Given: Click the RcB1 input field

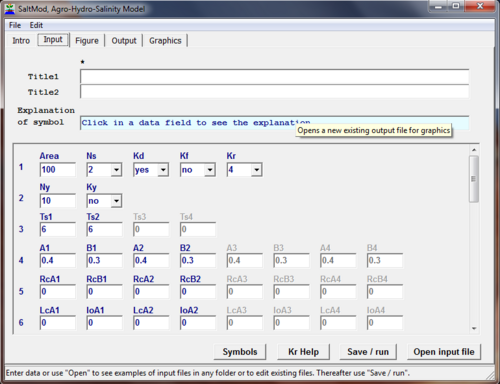Looking at the screenshot, I should (x=104, y=292).
